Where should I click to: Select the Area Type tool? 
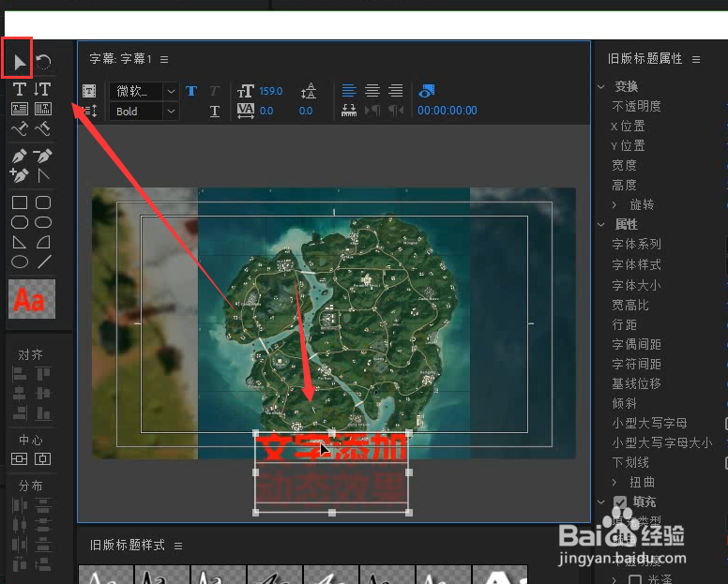[20, 109]
